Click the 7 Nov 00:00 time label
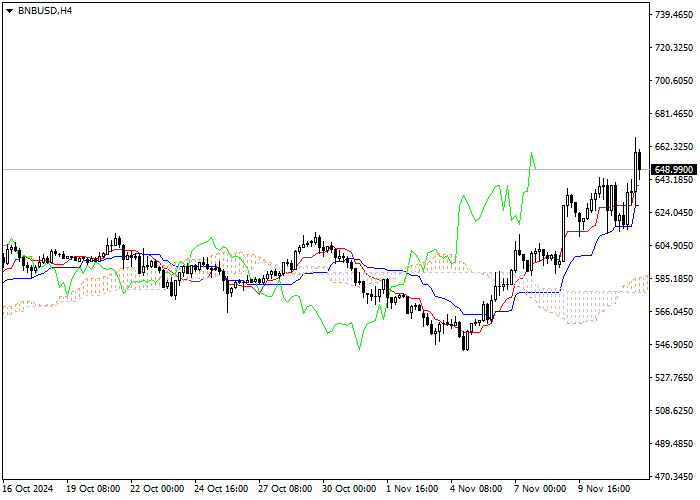The height and width of the screenshot is (500, 700). (540, 488)
